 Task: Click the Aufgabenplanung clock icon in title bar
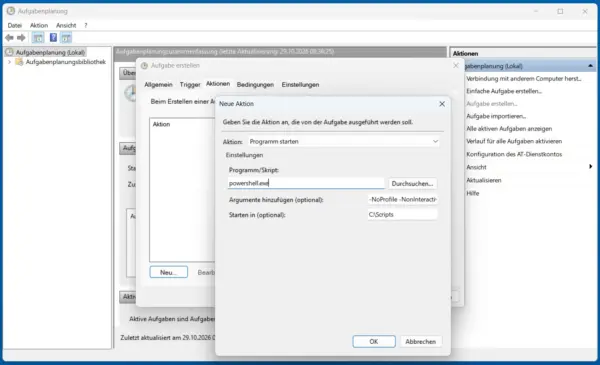pos(11,11)
